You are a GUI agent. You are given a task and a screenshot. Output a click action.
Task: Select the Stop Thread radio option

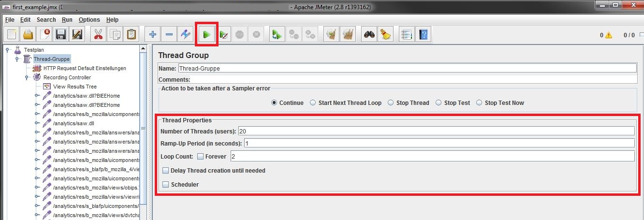(x=390, y=103)
